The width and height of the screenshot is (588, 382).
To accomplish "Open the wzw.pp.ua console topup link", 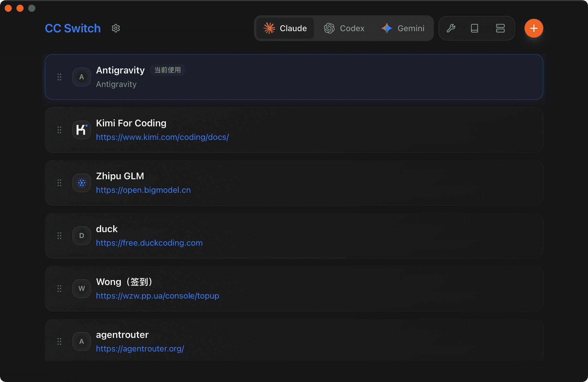I will [x=157, y=296].
